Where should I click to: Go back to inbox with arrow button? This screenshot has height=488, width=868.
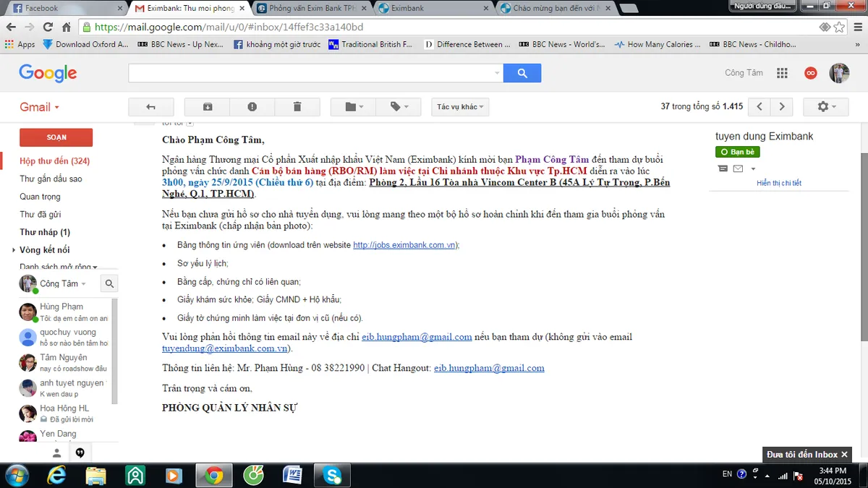[x=151, y=107]
